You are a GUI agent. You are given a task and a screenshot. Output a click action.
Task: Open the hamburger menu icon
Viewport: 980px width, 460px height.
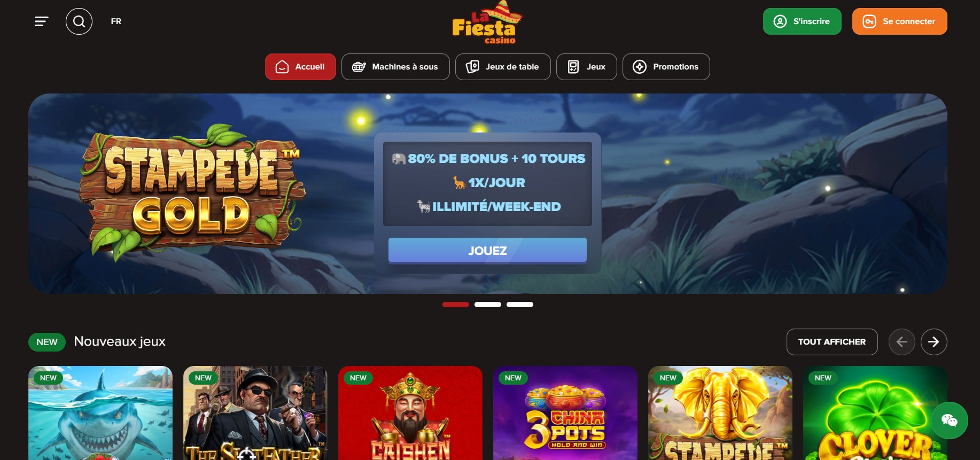point(42,21)
